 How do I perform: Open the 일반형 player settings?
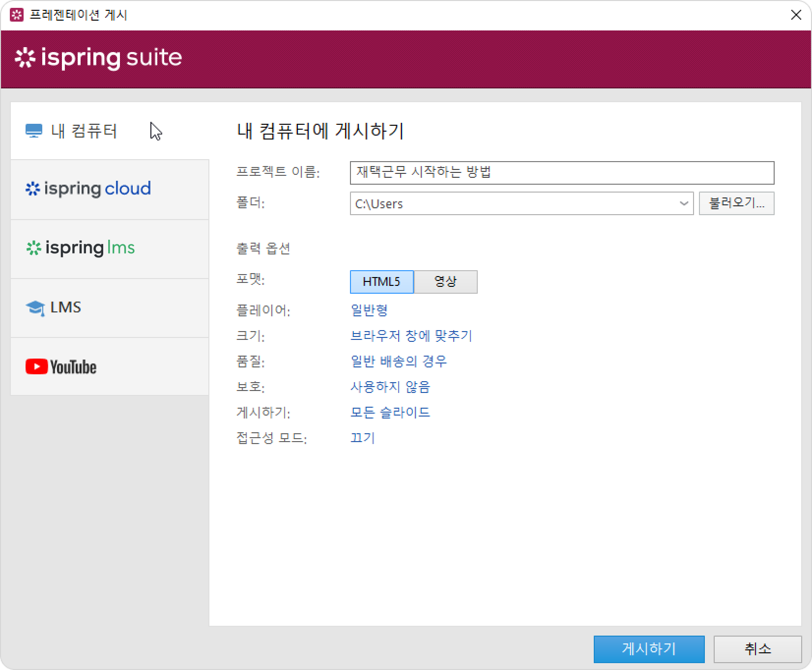[369, 310]
